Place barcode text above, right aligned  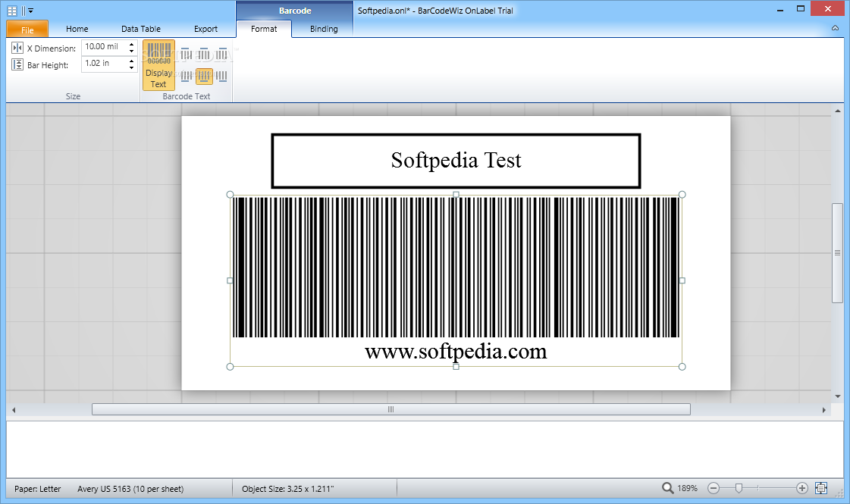(221, 55)
